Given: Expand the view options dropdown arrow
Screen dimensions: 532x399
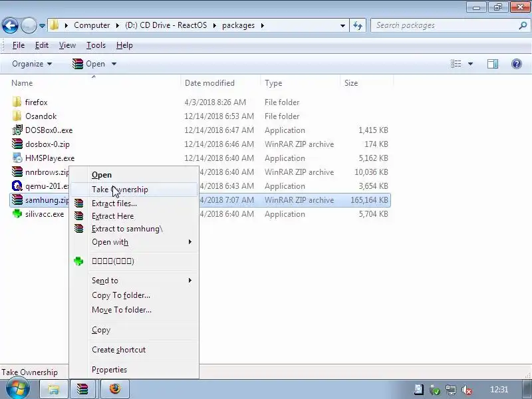Looking at the screenshot, I should tap(470, 64).
